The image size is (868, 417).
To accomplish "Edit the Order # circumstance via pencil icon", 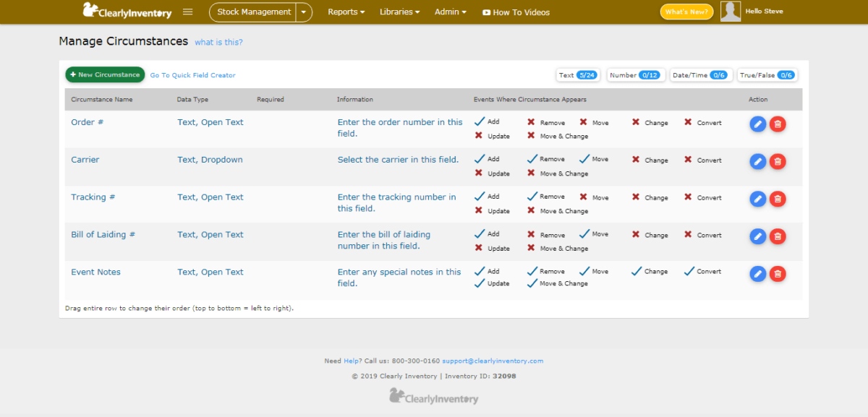I will click(x=757, y=124).
